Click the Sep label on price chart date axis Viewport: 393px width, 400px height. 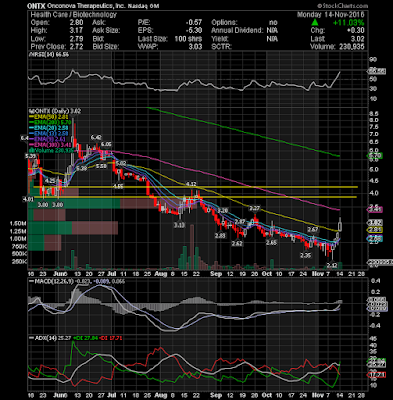(216, 274)
